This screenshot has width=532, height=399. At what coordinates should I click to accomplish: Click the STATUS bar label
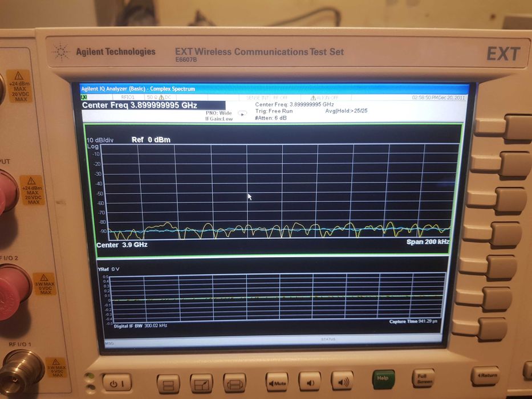coord(328,339)
